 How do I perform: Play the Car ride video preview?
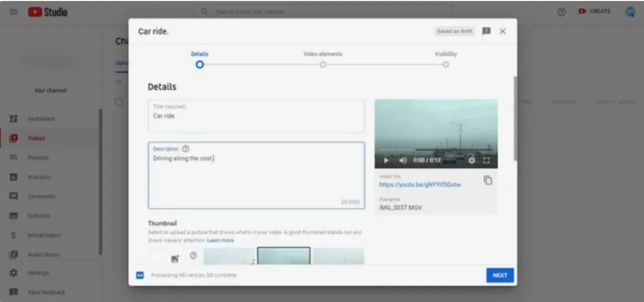(386, 160)
